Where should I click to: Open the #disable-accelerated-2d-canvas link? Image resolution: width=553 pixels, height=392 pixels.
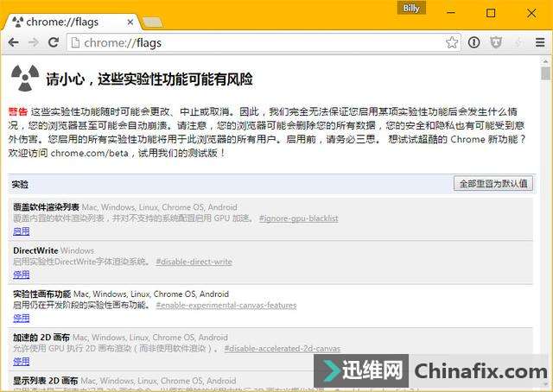click(283, 349)
